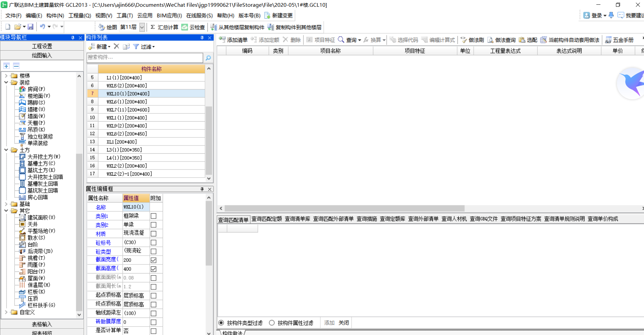
Task: Click 做法刷 brush icon
Action: [x=464, y=40]
